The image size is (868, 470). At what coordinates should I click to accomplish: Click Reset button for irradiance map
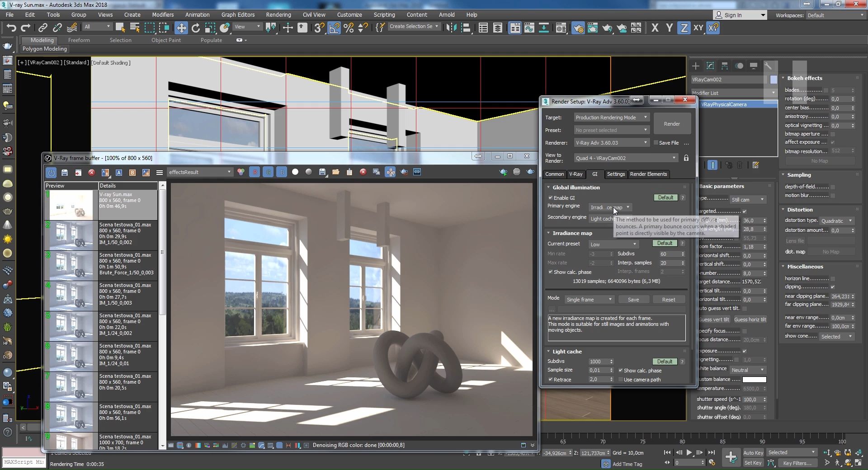coord(669,300)
